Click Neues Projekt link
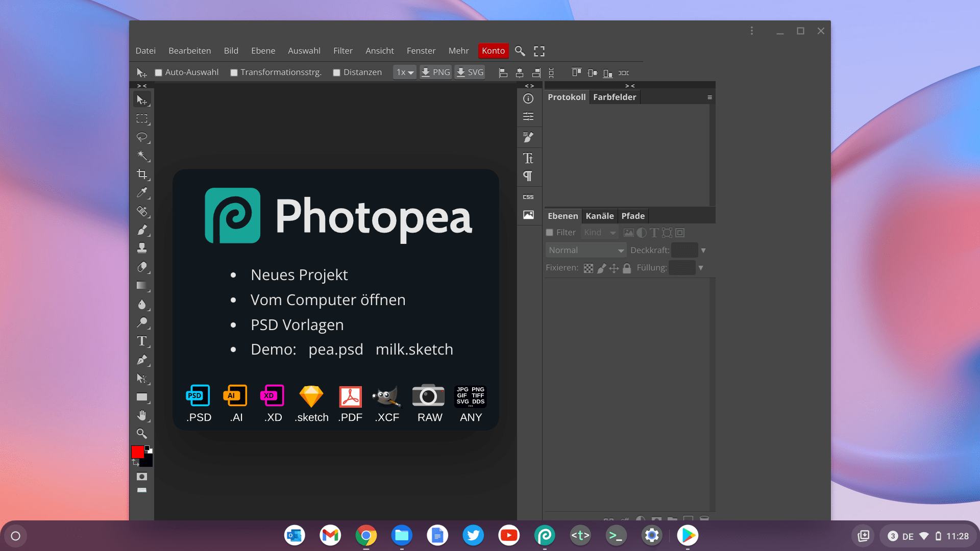This screenshot has width=980, height=551. coord(299,275)
